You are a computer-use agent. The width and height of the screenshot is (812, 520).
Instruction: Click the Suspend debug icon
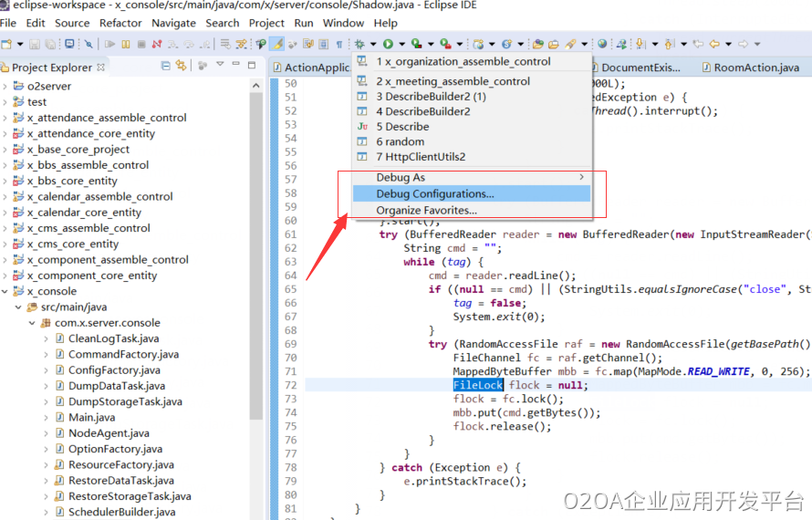tap(125, 44)
